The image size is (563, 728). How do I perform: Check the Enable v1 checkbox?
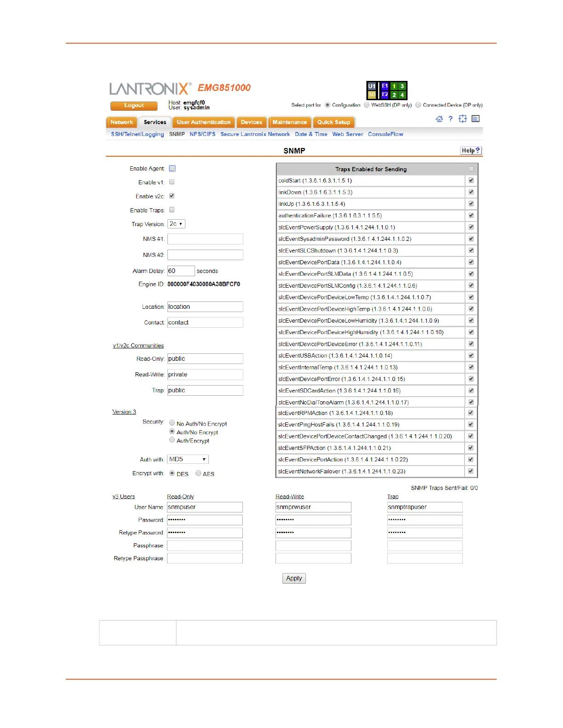tap(172, 182)
